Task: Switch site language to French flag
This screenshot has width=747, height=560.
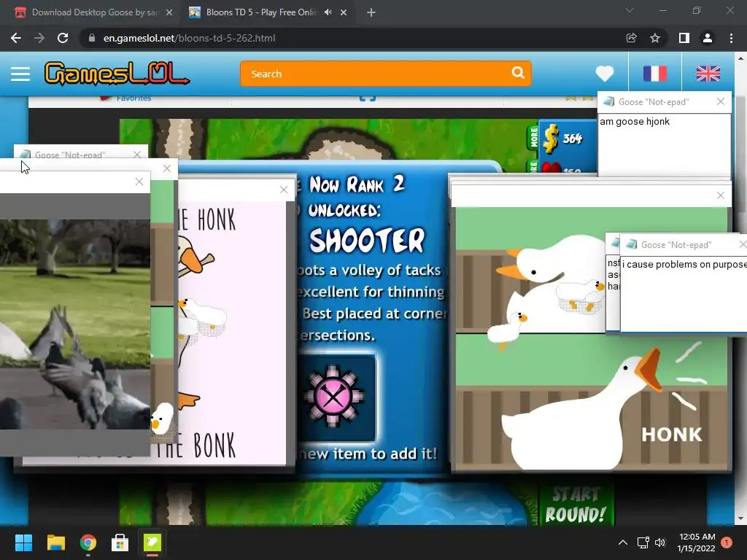Action: 654,74
